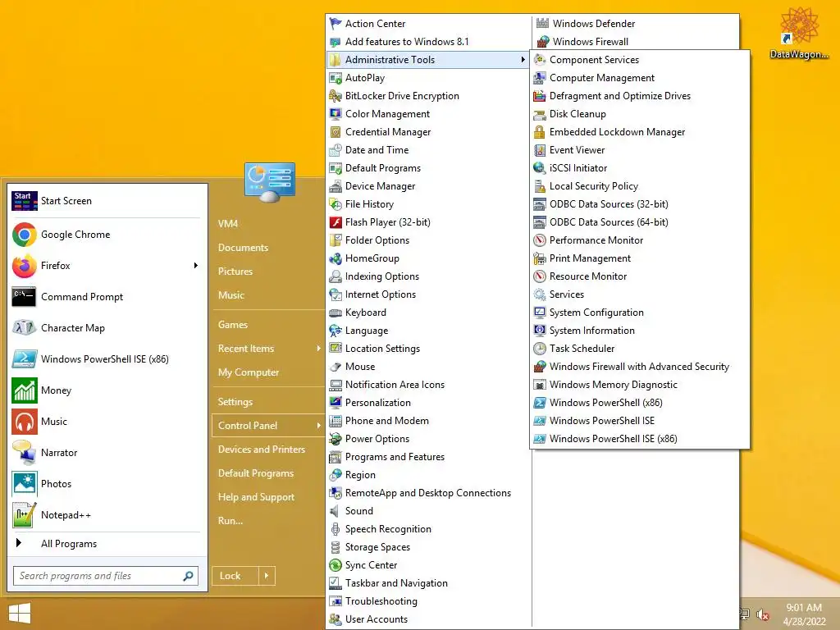Image resolution: width=840 pixels, height=630 pixels.
Task: Click the Event Viewer icon
Action: (x=540, y=150)
